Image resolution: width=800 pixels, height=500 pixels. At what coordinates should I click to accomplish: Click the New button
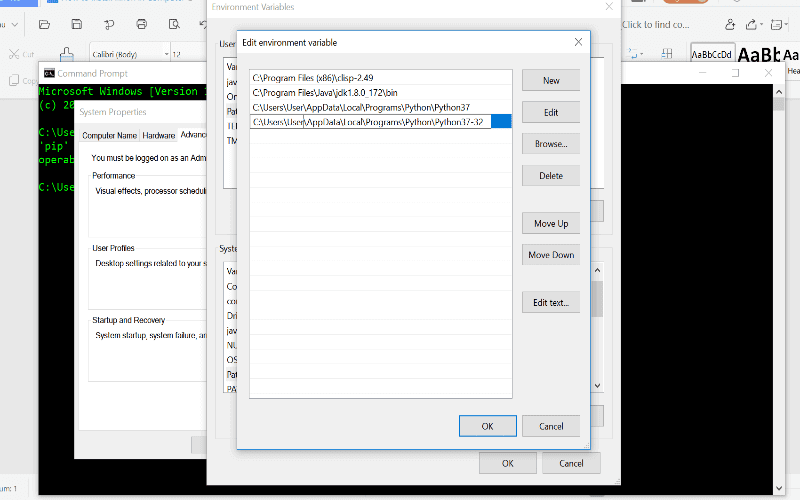pyautogui.click(x=551, y=81)
